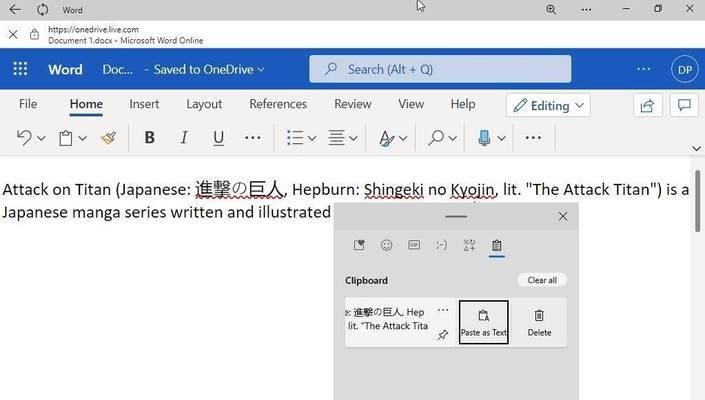Apply paragraph alignment

336,138
